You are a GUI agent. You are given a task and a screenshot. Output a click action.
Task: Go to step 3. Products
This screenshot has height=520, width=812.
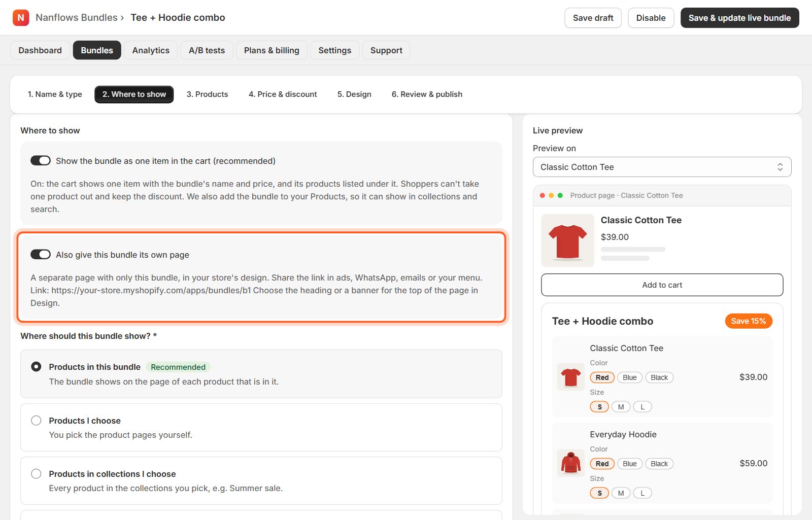207,94
